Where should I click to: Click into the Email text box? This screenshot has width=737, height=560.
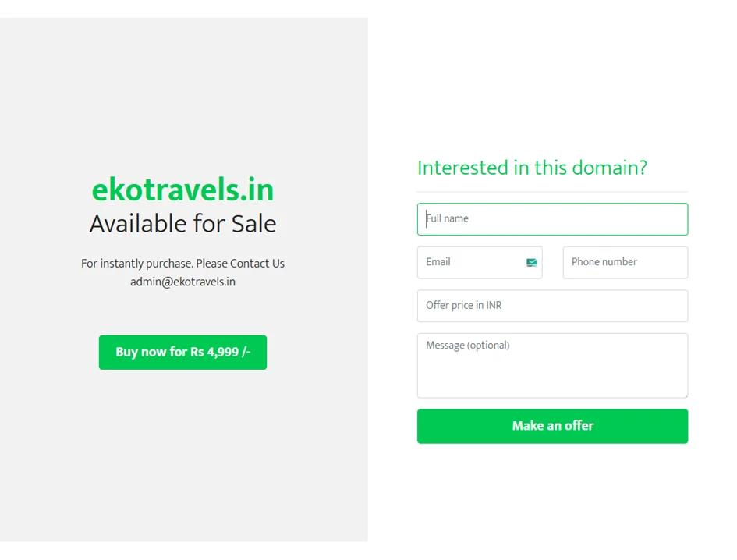pyautogui.click(x=472, y=263)
